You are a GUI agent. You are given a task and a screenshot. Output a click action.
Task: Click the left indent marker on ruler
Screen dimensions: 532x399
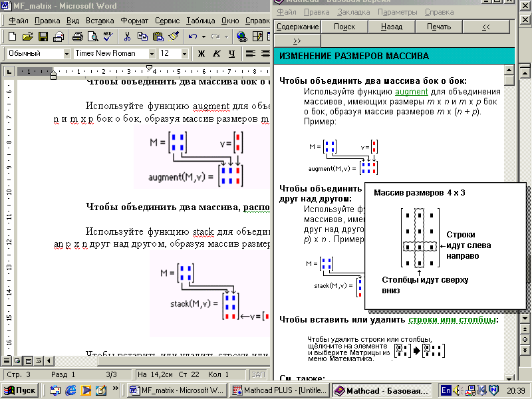tap(53, 77)
